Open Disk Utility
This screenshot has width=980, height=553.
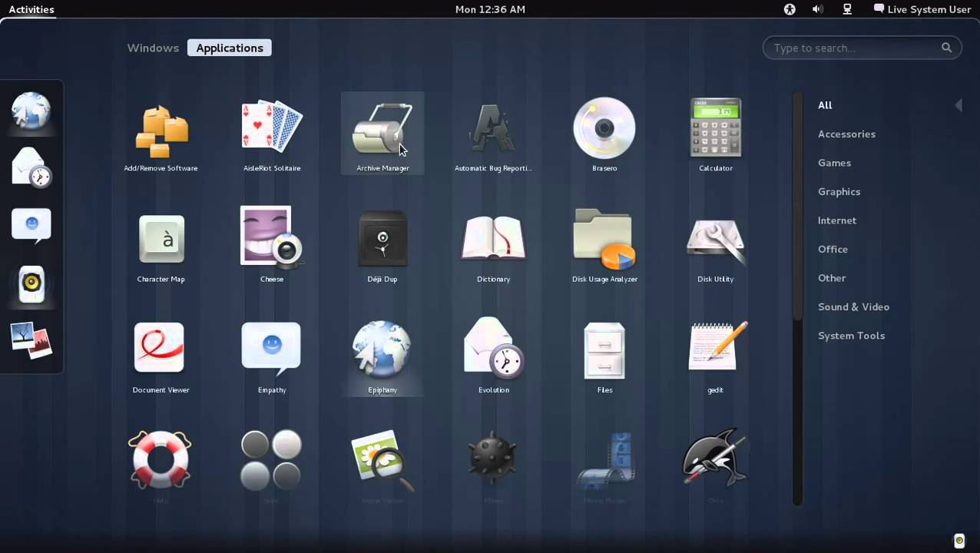coord(716,244)
